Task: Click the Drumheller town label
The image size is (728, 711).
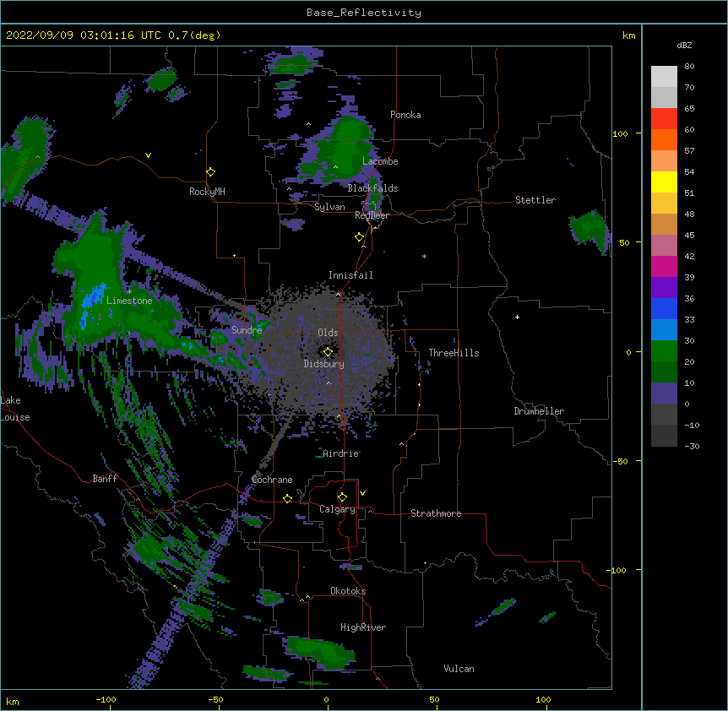Action: [539, 411]
